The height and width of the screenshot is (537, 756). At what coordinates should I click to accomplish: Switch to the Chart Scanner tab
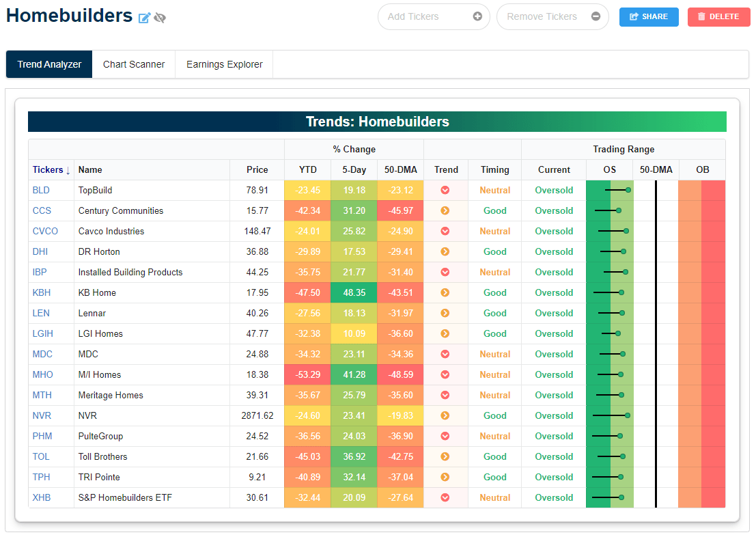click(134, 64)
